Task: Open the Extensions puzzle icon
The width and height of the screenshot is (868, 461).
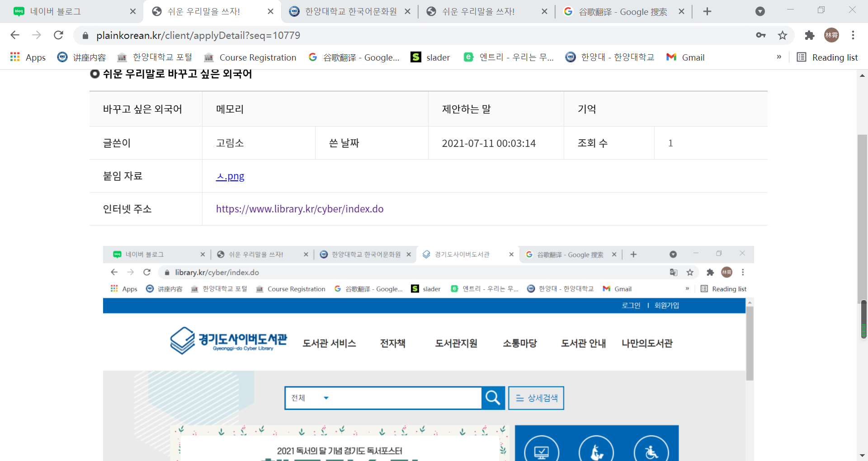Action: [810, 35]
